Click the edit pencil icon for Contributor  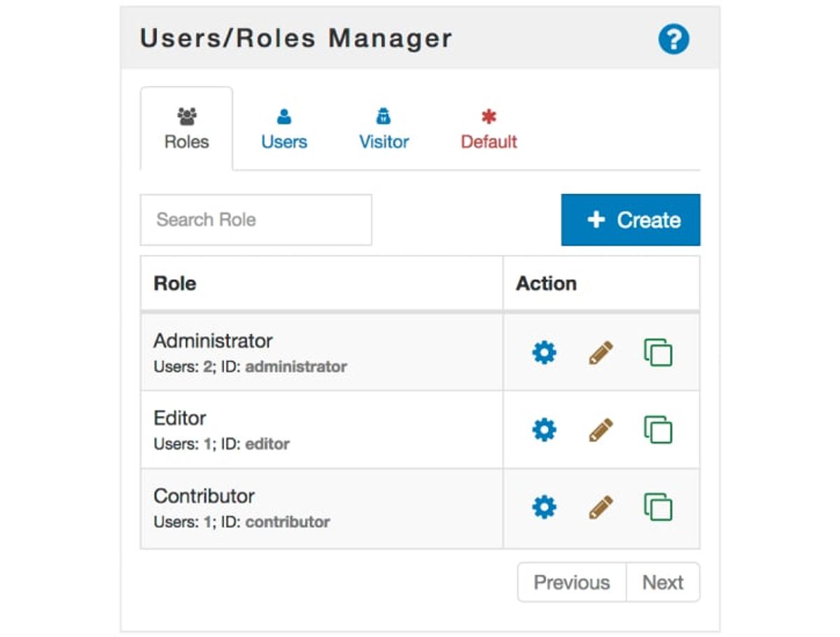pyautogui.click(x=601, y=506)
